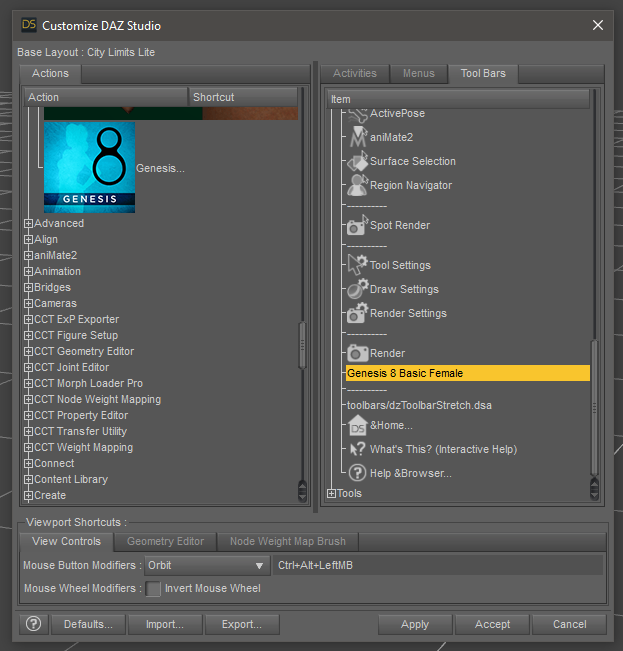This screenshot has height=651, width=623.
Task: Click the aniMate2 toolbar icon
Action: 358,137
